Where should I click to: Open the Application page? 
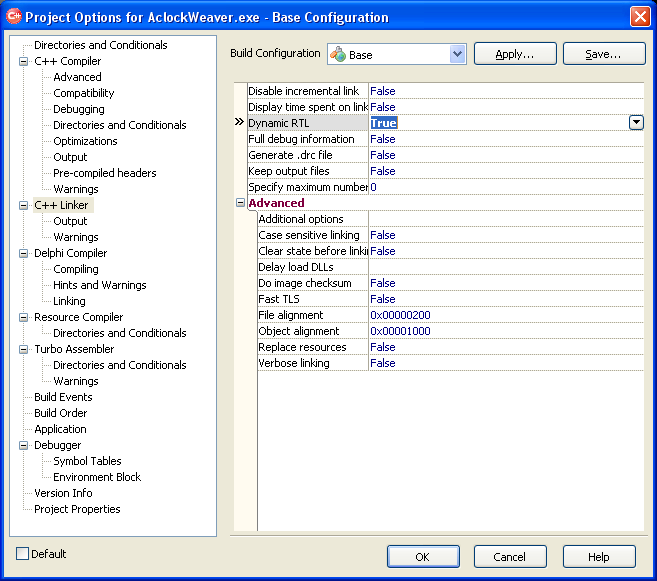click(x=60, y=429)
